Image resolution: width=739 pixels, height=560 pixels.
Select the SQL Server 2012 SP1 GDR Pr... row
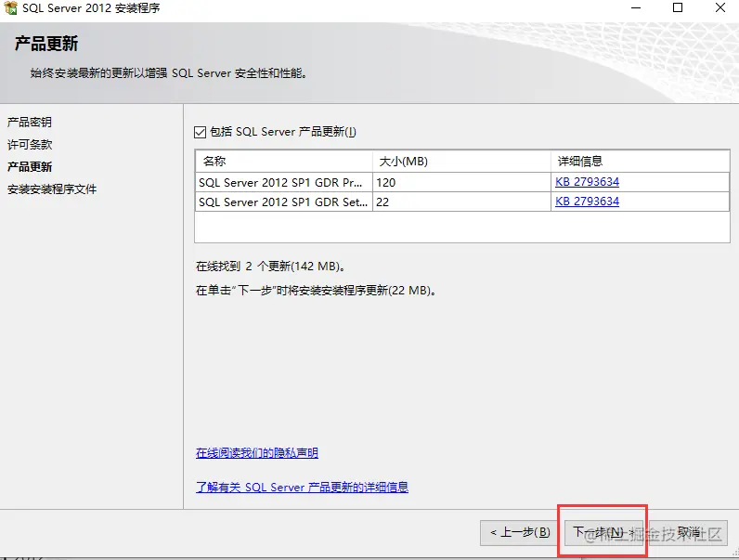pos(462,182)
